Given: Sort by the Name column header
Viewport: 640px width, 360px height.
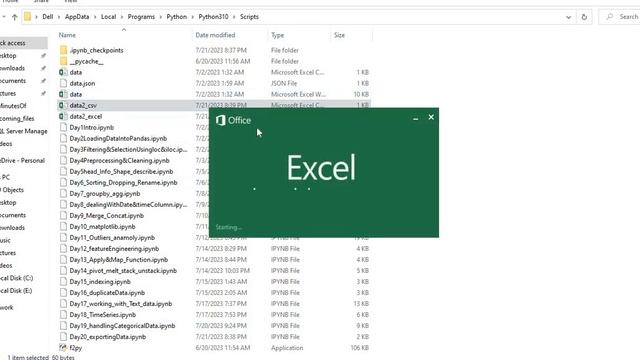Looking at the screenshot, I should (67, 35).
